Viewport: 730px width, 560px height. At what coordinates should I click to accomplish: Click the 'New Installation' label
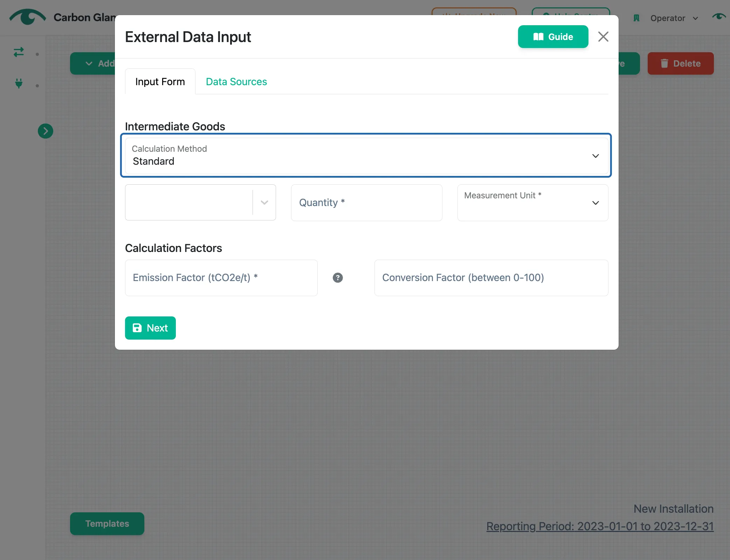(x=673, y=509)
